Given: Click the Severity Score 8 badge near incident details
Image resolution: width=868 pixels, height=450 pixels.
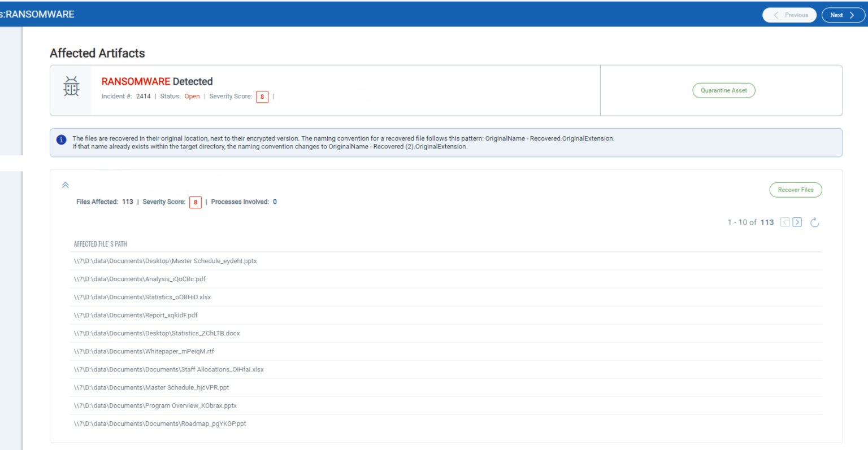Looking at the screenshot, I should pyautogui.click(x=262, y=97).
